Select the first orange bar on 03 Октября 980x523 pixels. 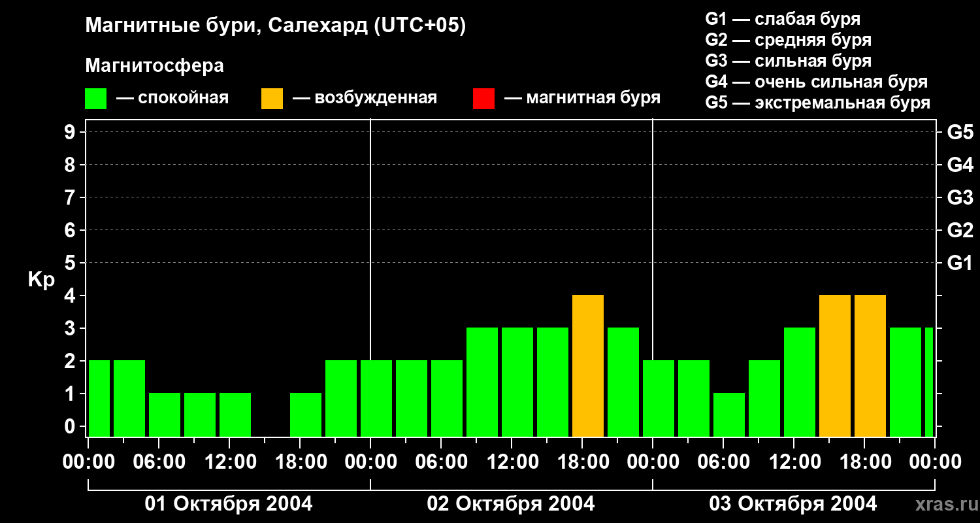pyautogui.click(x=835, y=366)
